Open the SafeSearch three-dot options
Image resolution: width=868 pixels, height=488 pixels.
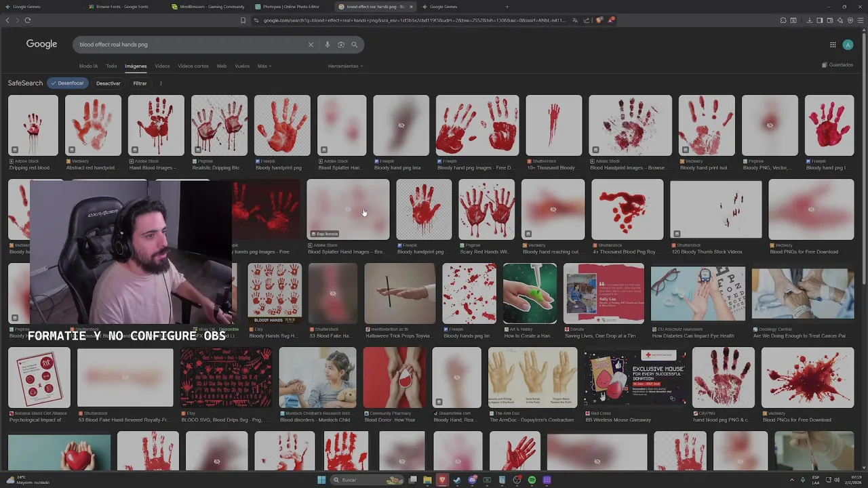click(x=161, y=83)
